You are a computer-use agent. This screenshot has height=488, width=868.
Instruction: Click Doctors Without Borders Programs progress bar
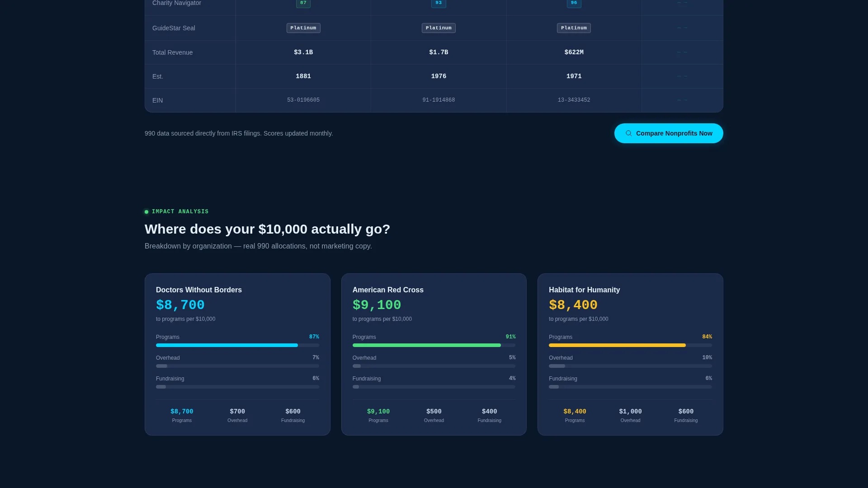pos(237,345)
